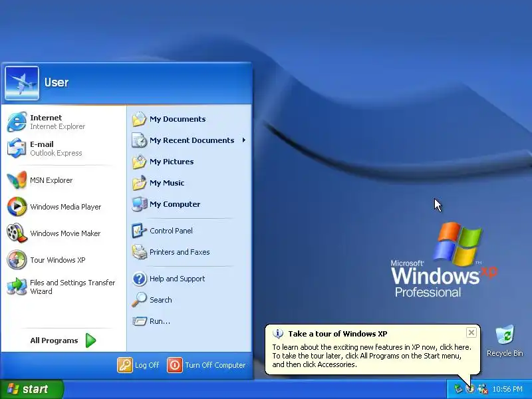Open Files and Settings Transfer Wizard icon
The width and height of the screenshot is (532, 399).
(17, 287)
